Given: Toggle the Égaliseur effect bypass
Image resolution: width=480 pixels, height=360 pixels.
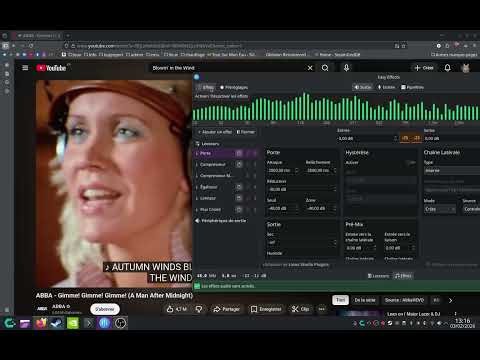Looking at the screenshot, I should (239, 187).
